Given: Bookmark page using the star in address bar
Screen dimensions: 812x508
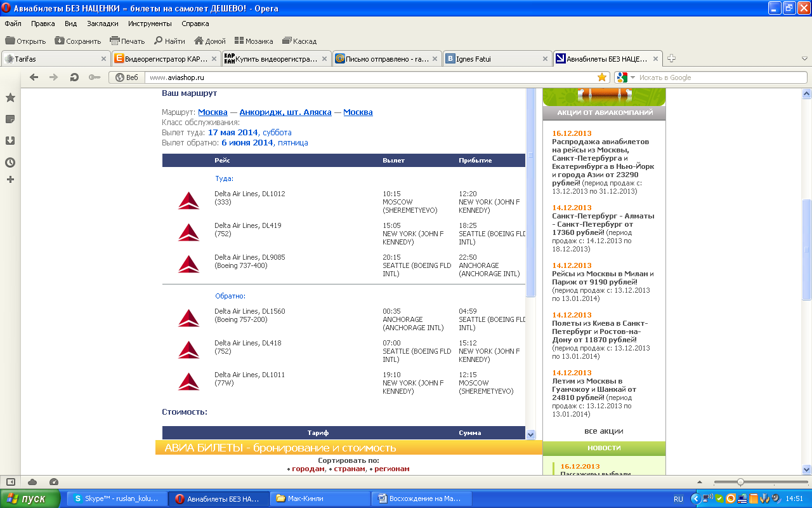Looking at the screenshot, I should 602,77.
